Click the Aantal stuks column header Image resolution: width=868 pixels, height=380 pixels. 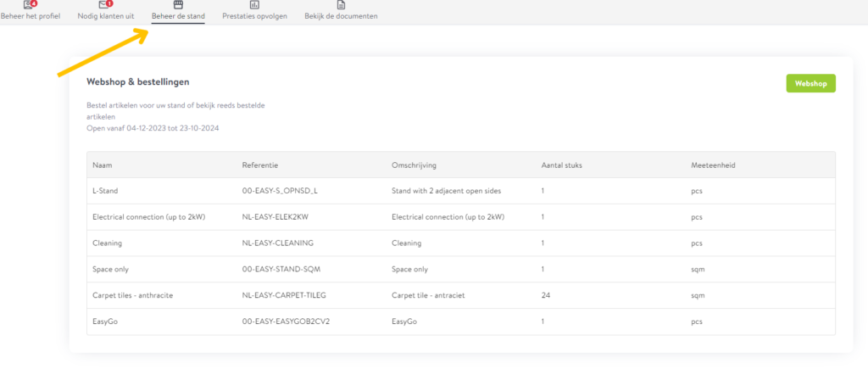point(561,165)
